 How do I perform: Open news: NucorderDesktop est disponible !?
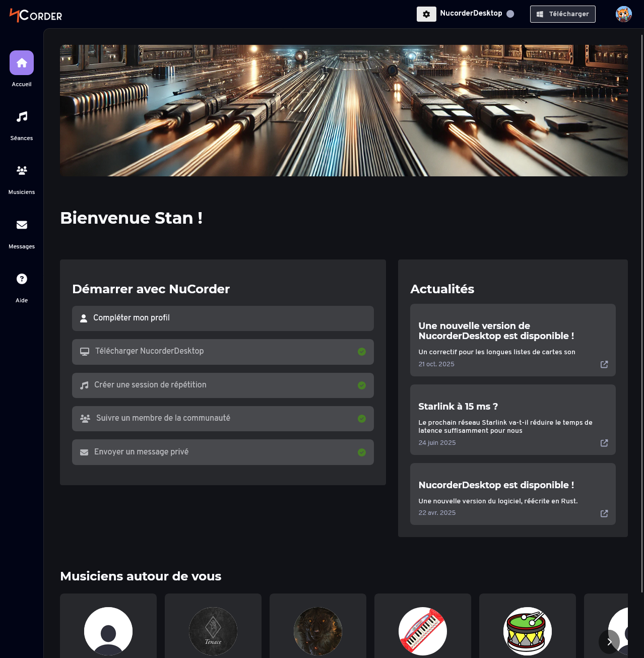(513, 494)
